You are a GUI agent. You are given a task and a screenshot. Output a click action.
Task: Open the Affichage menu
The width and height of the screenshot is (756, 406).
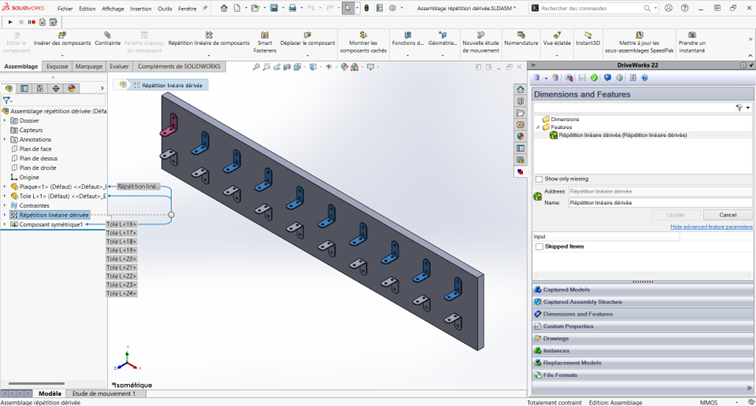(x=113, y=9)
